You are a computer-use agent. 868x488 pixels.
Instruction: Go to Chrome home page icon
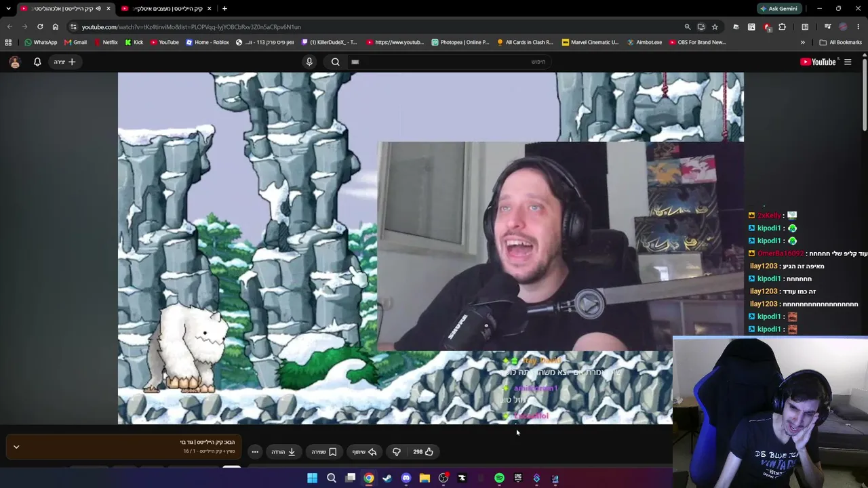(x=56, y=26)
